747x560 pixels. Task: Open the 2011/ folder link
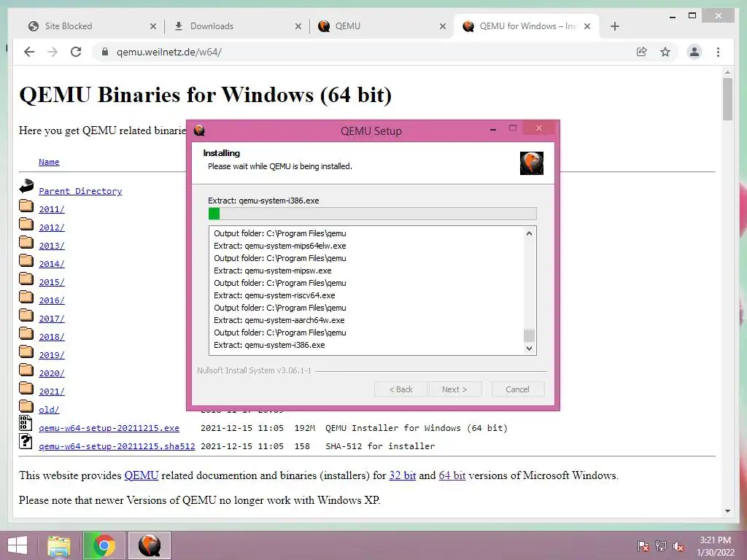click(x=52, y=209)
